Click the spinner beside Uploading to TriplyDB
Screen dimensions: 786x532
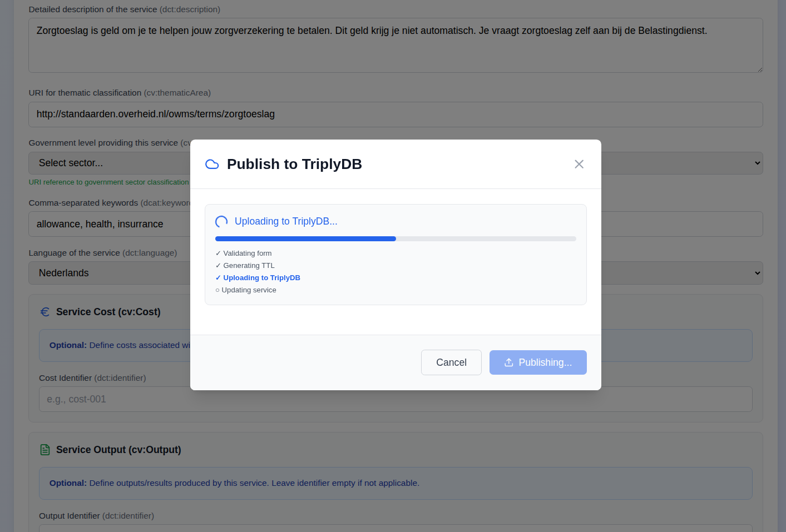pos(221,221)
